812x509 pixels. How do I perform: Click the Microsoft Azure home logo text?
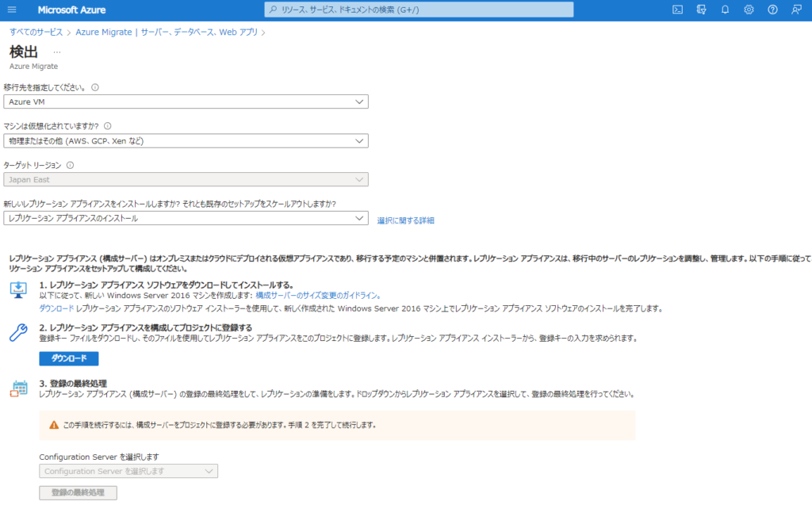71,10
